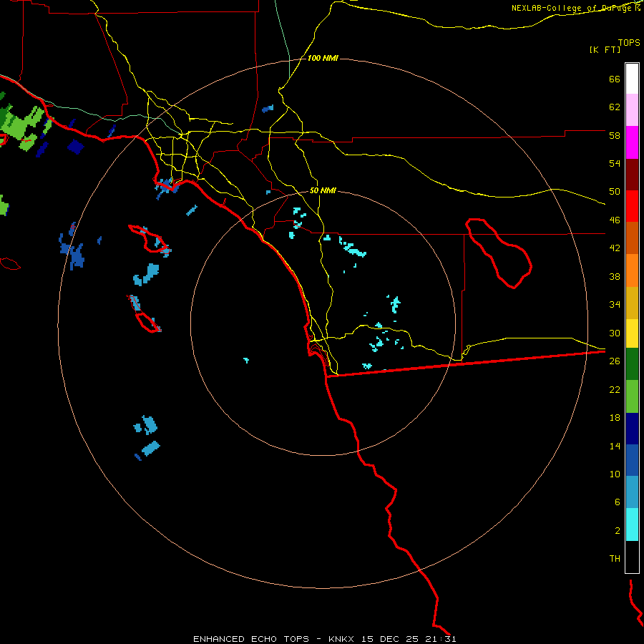Click the legend value 2
Image resolution: width=644 pixels, height=644 pixels.
coord(618,531)
